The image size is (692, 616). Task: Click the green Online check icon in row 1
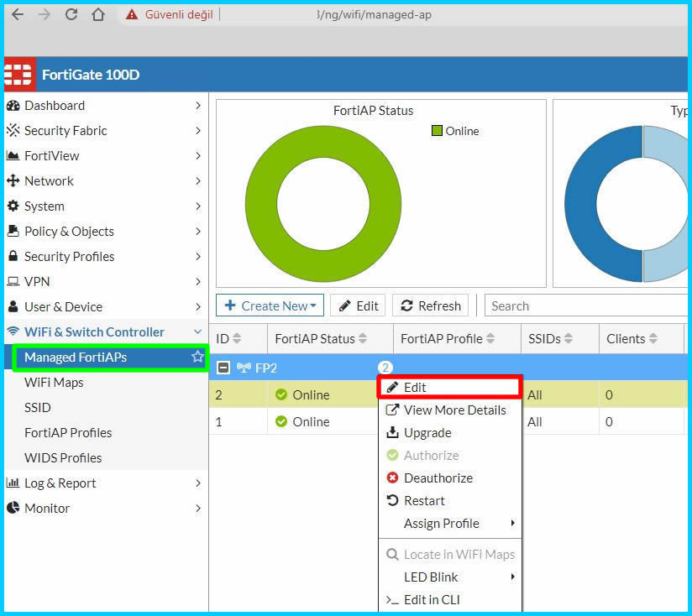point(281,421)
